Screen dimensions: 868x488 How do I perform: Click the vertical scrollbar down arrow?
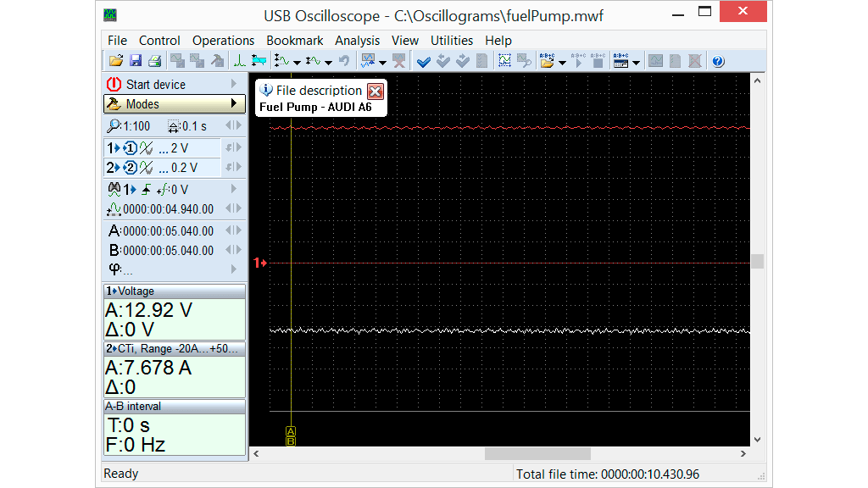point(757,440)
